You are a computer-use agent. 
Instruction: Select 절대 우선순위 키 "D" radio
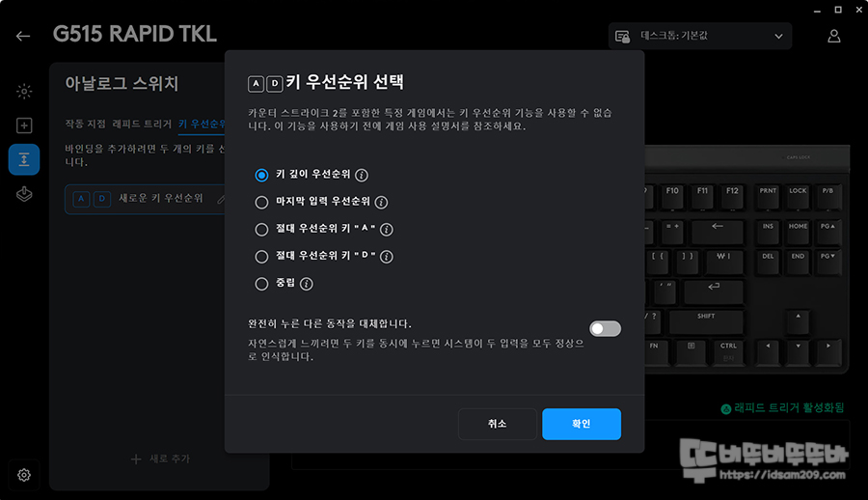pyautogui.click(x=261, y=257)
